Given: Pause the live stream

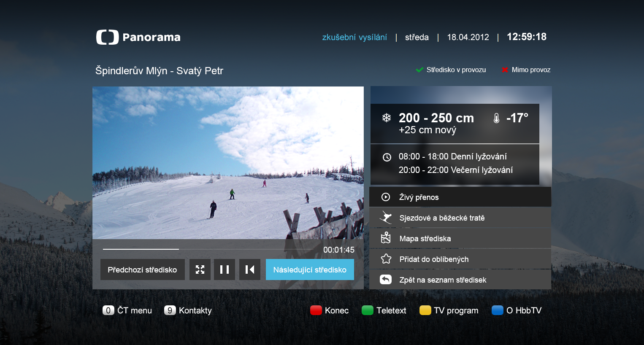Looking at the screenshot, I should tap(225, 269).
